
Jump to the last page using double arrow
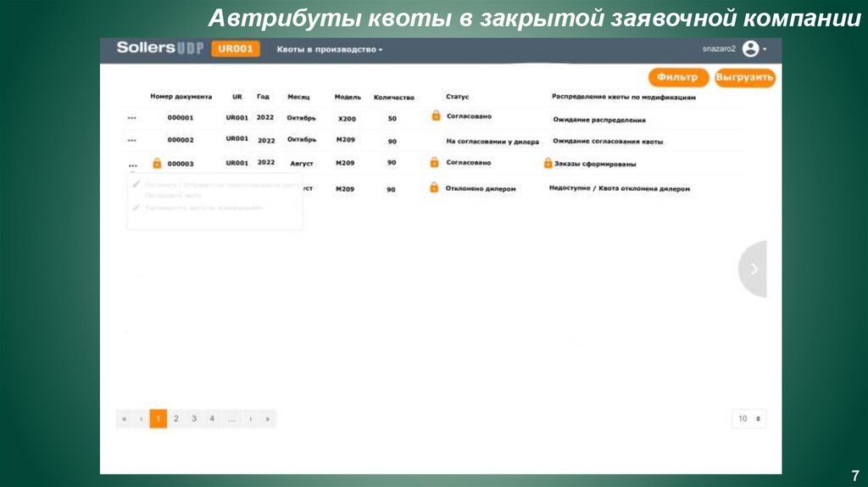coord(268,418)
